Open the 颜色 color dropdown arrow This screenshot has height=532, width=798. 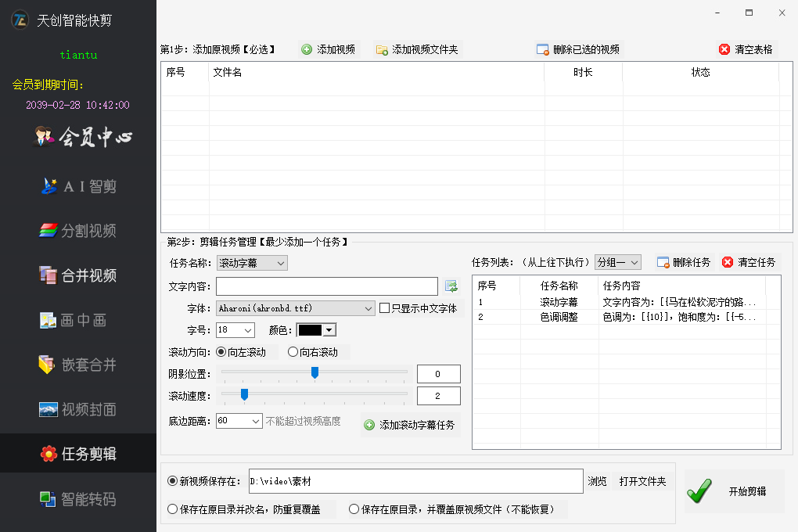pos(329,330)
